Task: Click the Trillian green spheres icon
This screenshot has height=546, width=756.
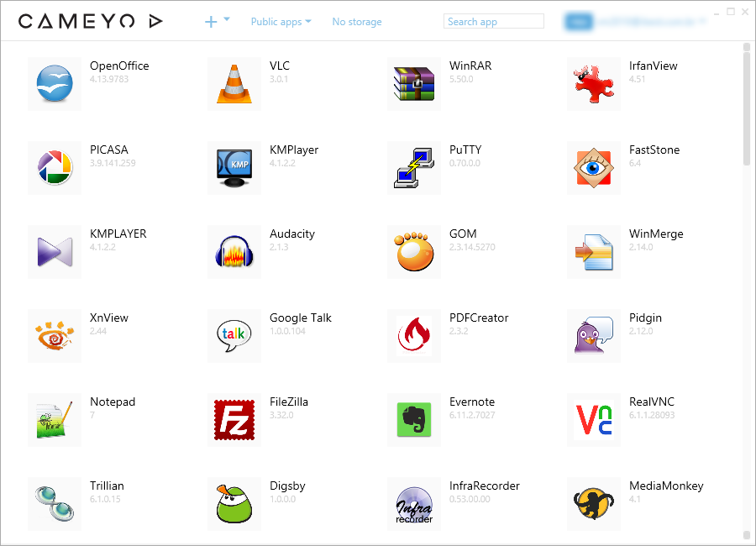Action: tap(55, 503)
